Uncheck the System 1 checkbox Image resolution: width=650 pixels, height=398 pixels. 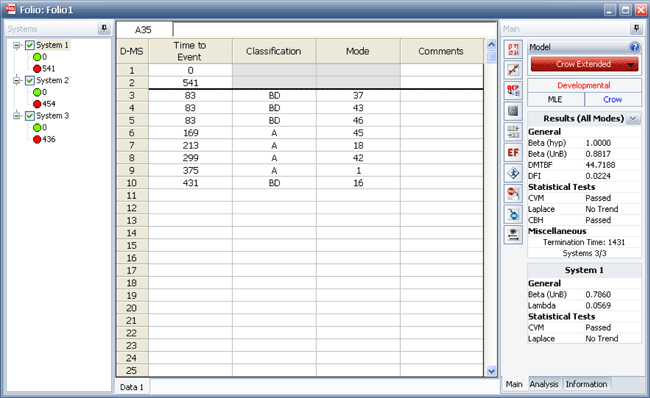click(30, 45)
